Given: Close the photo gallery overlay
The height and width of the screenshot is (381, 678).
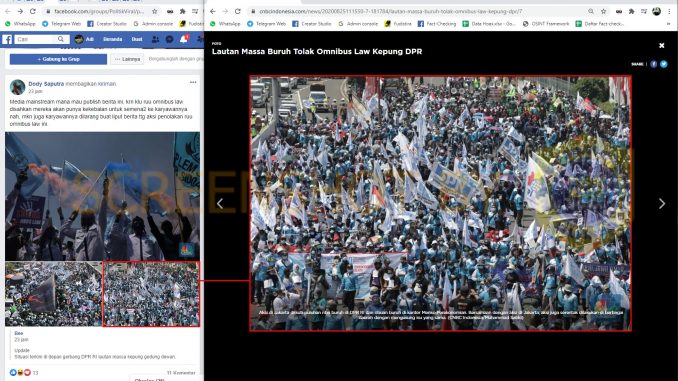Looking at the screenshot, I should point(662,45).
